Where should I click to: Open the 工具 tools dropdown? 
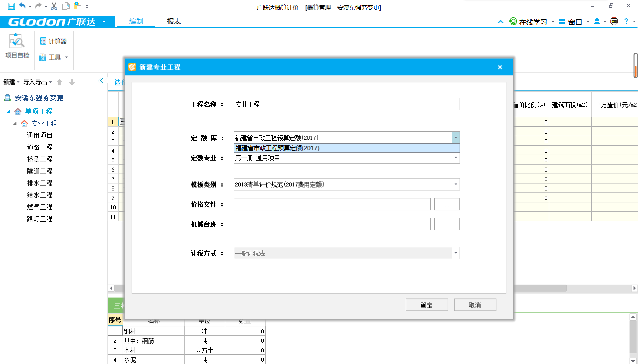pos(54,57)
